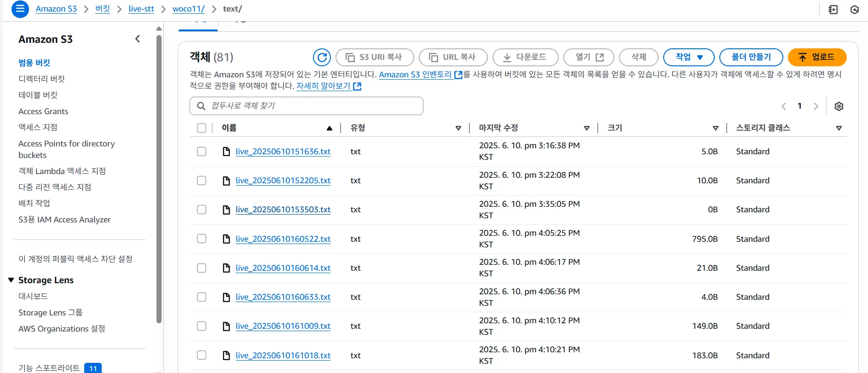868x373 pixels.
Task: Open 배치 작업 in sidebar
Action: coord(34,203)
